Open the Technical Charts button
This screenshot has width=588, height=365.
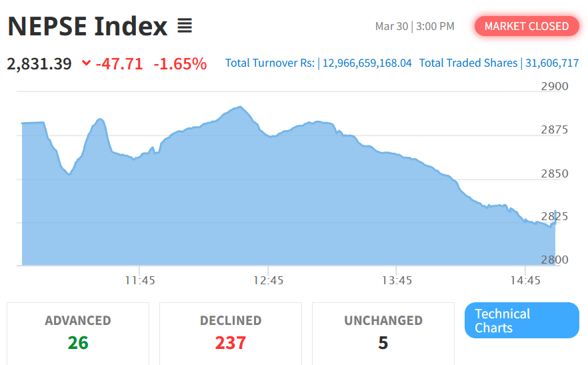pos(521,321)
